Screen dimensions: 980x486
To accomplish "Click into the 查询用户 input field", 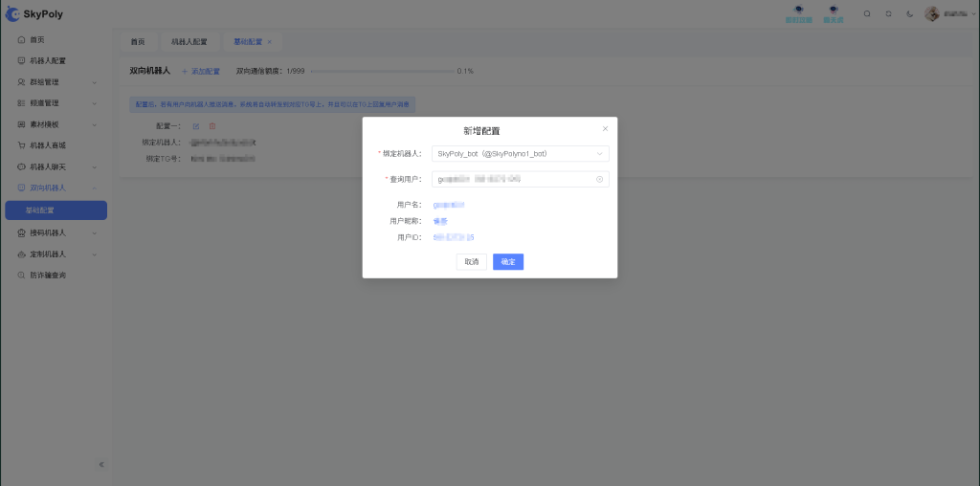I will pos(512,179).
